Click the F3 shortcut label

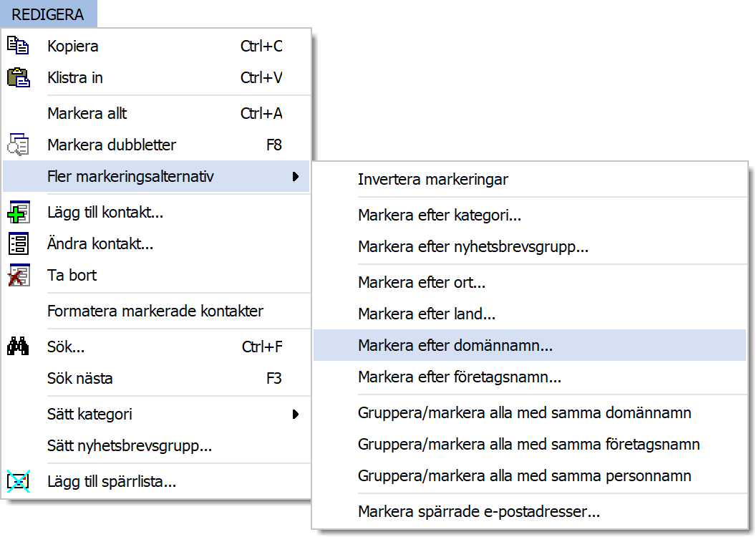(x=274, y=379)
